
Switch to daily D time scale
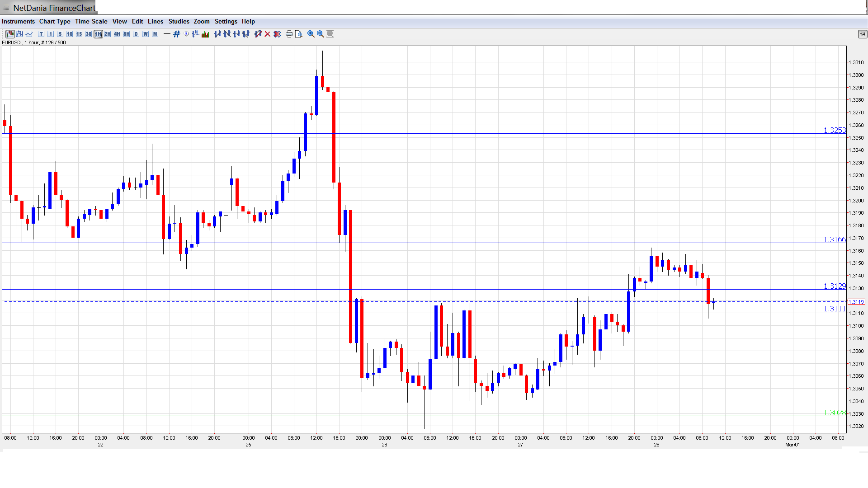point(136,34)
